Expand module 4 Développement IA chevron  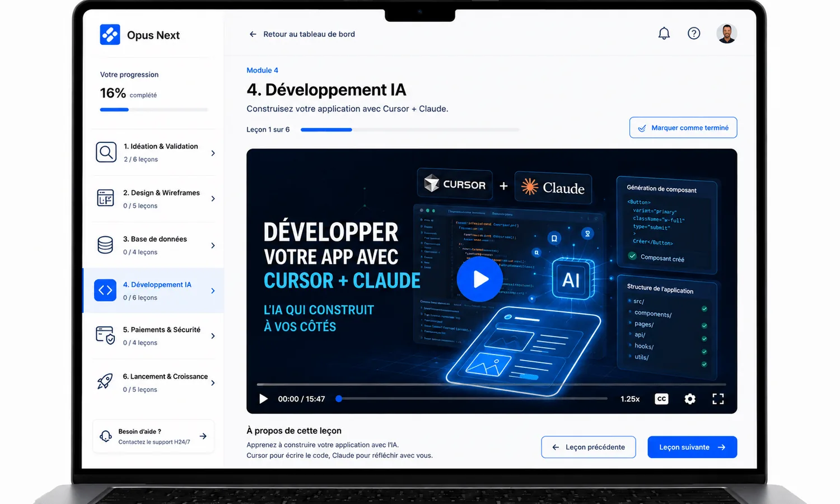click(x=213, y=291)
